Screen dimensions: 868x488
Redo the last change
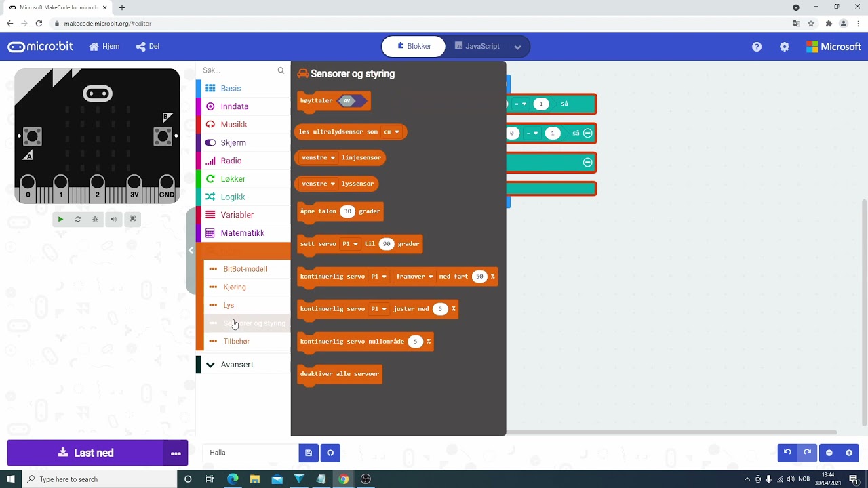click(x=807, y=453)
